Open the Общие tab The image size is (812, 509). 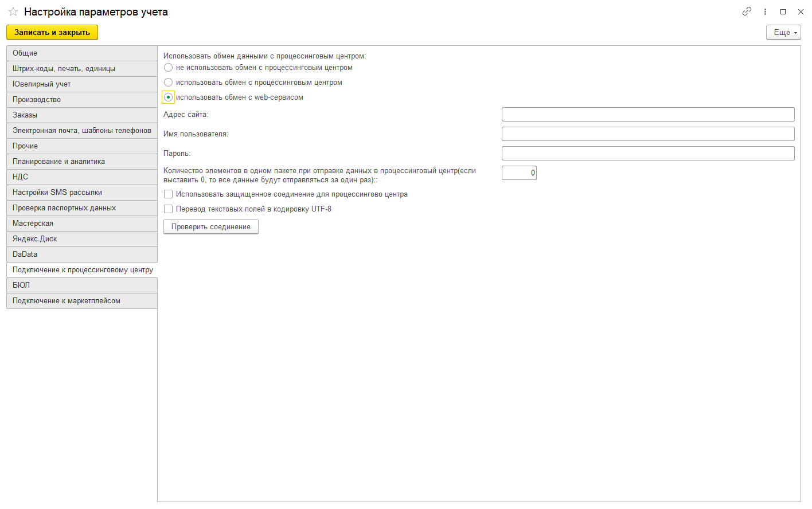pos(82,53)
